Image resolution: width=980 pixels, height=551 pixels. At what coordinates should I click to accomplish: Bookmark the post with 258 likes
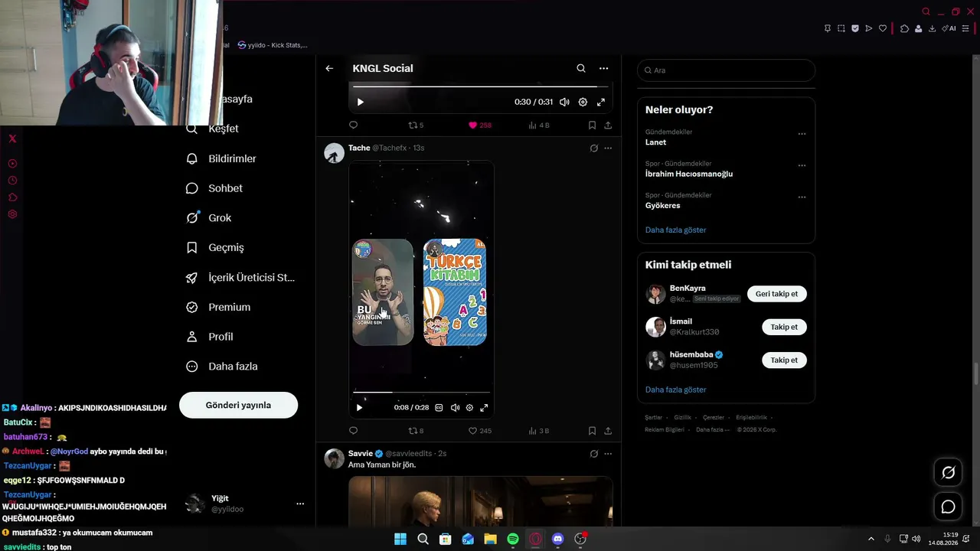[592, 125]
